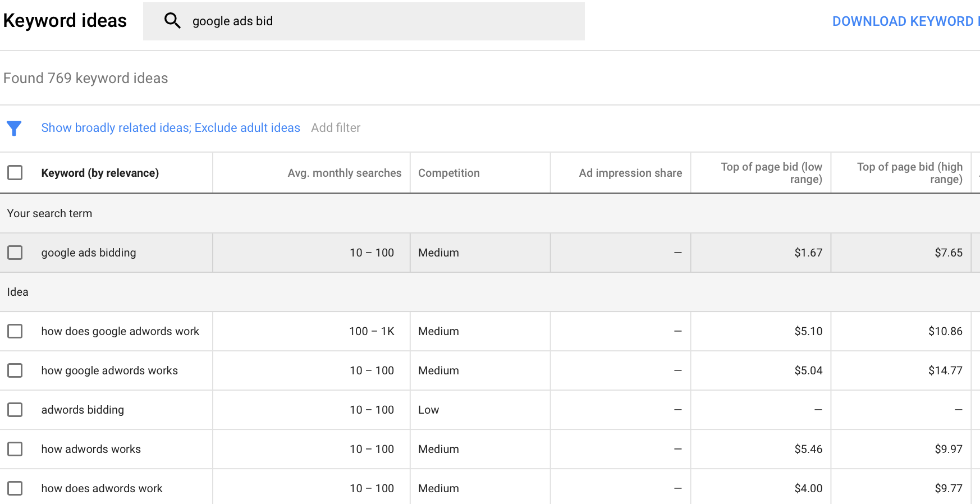980x504 pixels.
Task: Click the $5.10 low bid value
Action: 808,331
